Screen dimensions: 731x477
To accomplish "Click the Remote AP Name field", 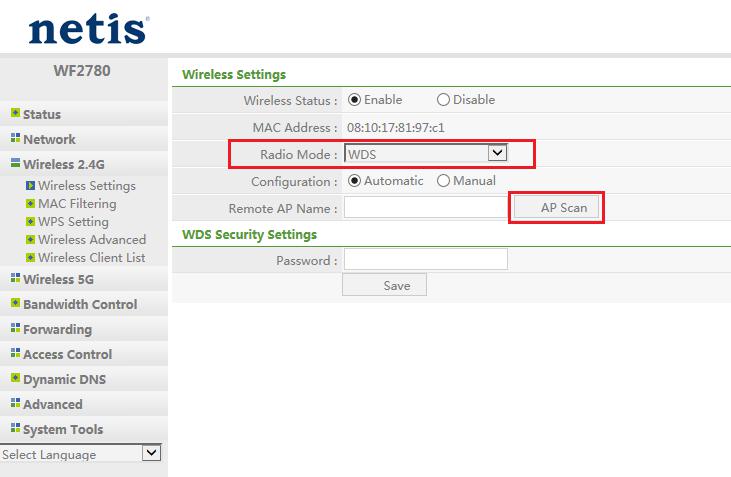I will click(x=426, y=208).
